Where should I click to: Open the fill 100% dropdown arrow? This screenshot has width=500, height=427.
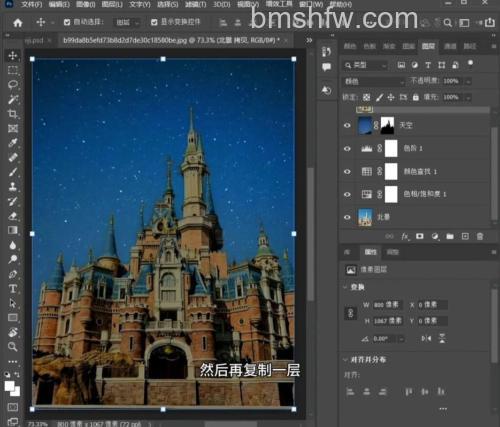[468, 97]
